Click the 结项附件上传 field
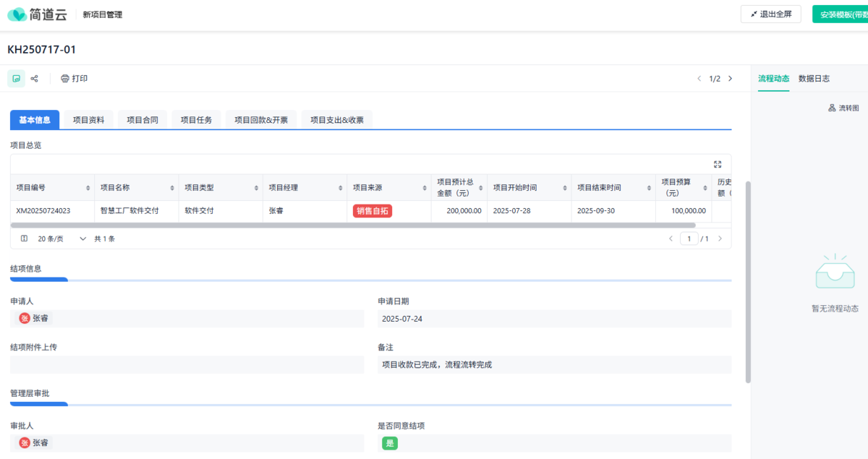 (187, 365)
